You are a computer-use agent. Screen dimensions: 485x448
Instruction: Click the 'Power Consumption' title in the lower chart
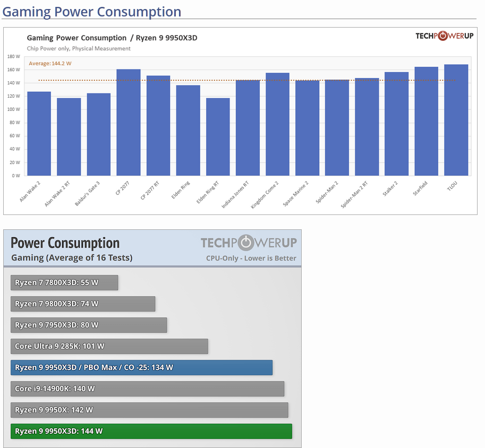point(65,243)
